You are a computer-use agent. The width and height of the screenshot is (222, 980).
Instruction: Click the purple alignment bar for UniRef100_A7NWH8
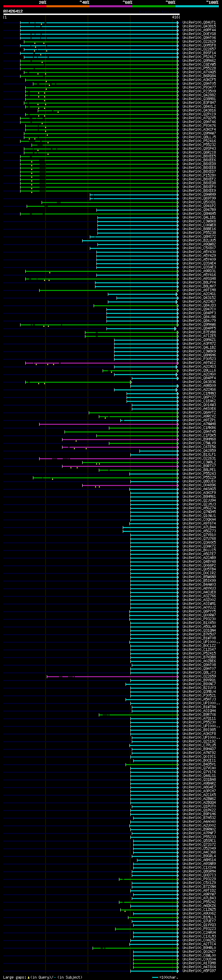(109, 424)
